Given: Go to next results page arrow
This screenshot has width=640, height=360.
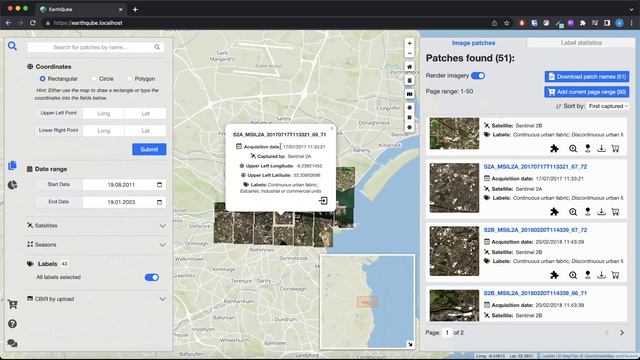Looking at the screenshot, I should click(x=622, y=333).
